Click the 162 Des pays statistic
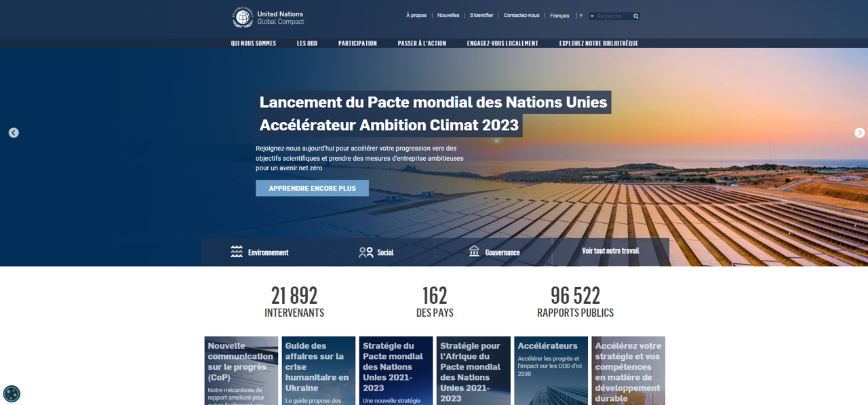Screen dimensions: 868x405 tap(435, 302)
